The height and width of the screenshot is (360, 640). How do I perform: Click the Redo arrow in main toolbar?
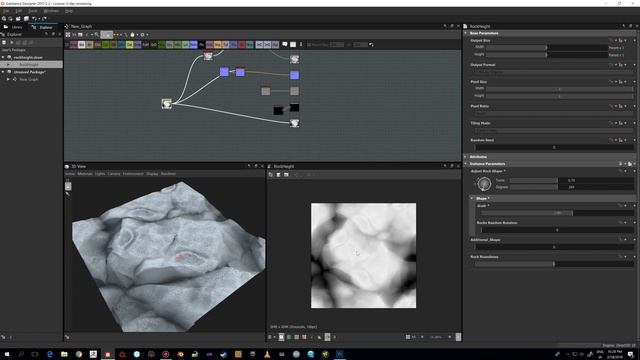44,19
